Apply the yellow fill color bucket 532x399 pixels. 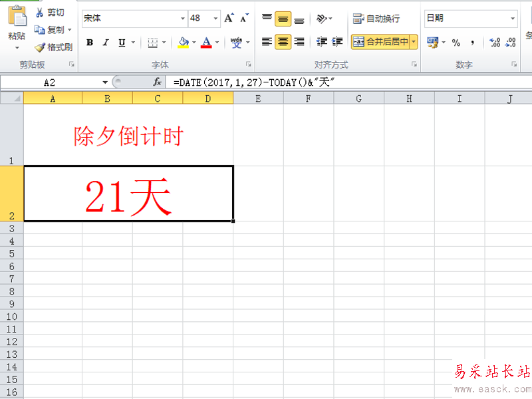pyautogui.click(x=184, y=43)
